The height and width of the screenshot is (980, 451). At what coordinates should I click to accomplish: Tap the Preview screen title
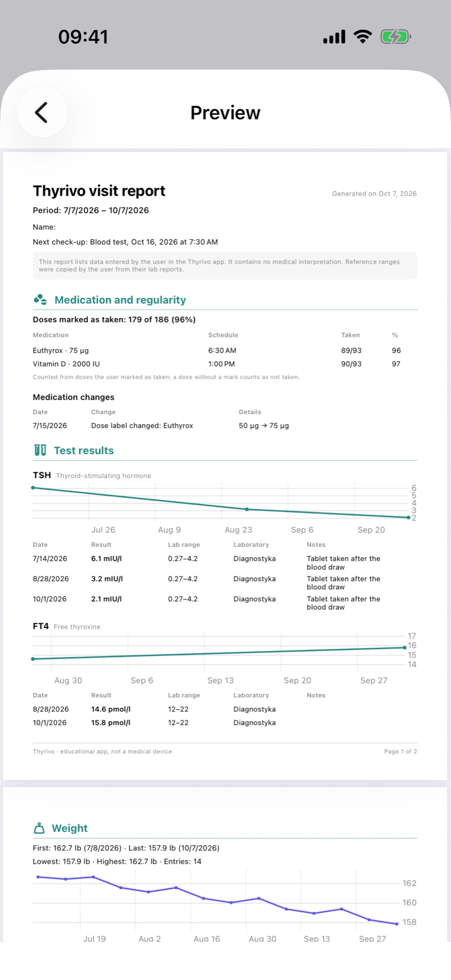(x=225, y=113)
